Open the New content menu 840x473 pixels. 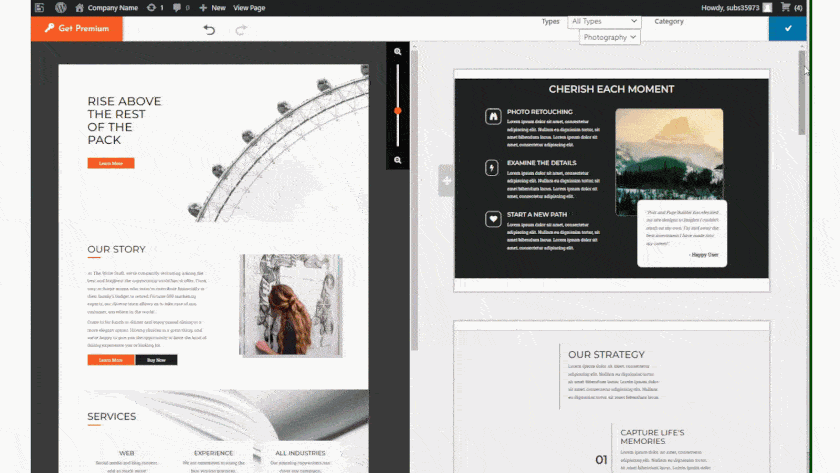tap(212, 7)
